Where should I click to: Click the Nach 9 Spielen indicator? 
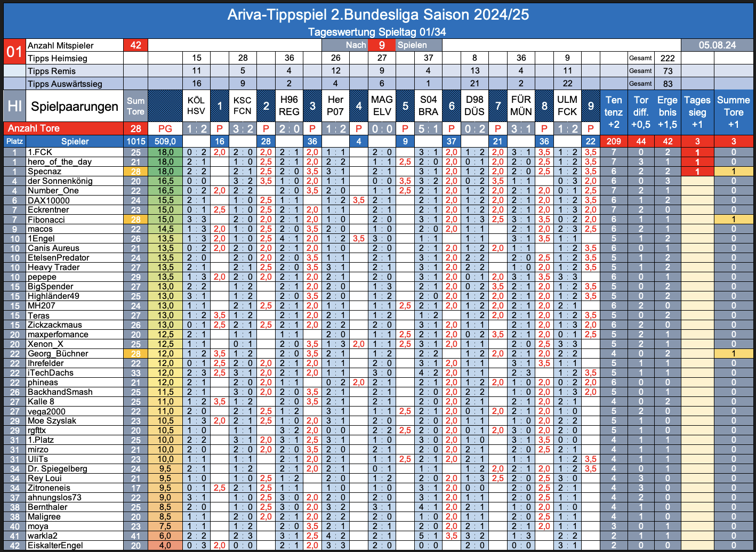(382, 45)
